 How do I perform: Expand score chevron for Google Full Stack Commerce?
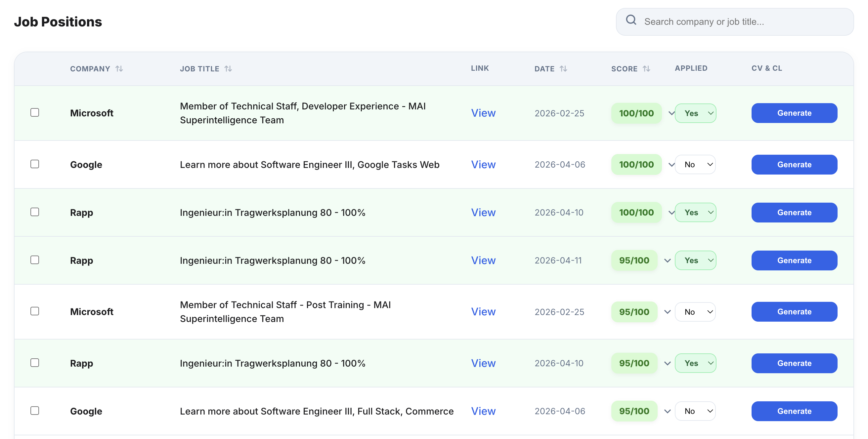[667, 411]
